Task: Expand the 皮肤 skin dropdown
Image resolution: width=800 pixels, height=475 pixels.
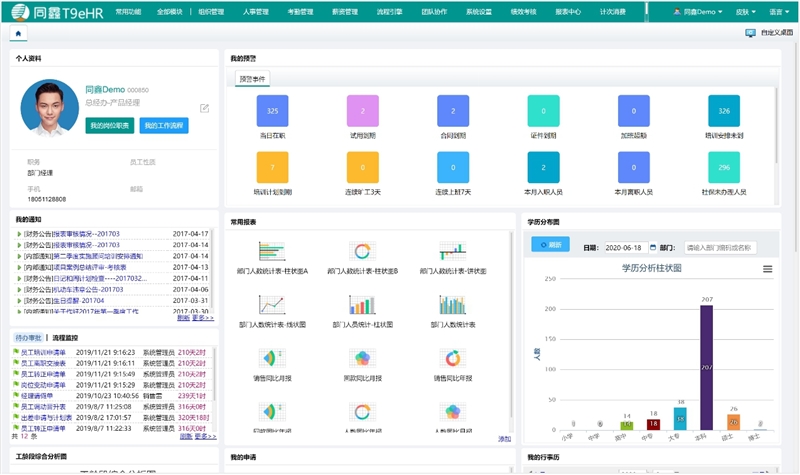Action: coord(741,12)
